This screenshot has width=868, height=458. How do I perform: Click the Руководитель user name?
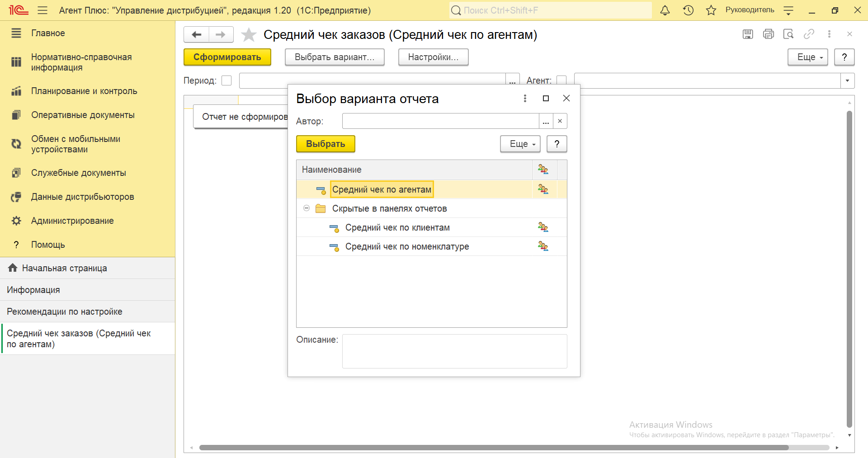(750, 10)
